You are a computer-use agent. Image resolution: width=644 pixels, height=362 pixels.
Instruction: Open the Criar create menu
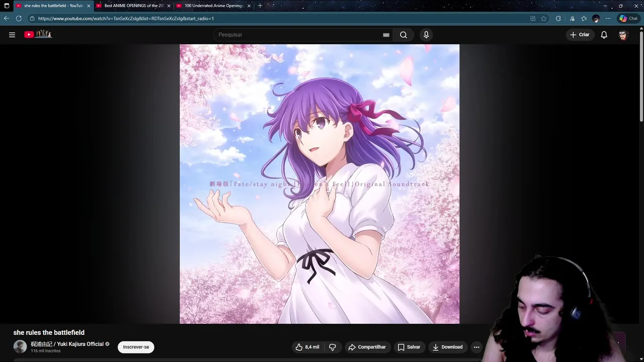[x=580, y=35]
